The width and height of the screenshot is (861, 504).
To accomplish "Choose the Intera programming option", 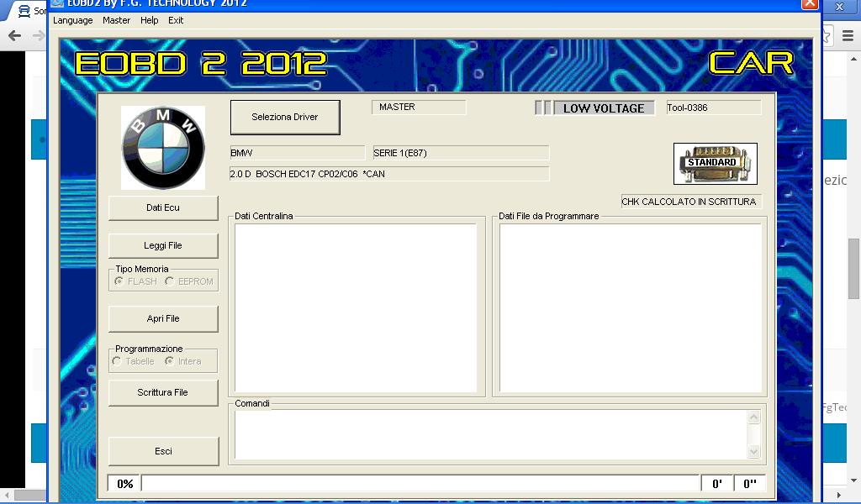I will (x=169, y=361).
